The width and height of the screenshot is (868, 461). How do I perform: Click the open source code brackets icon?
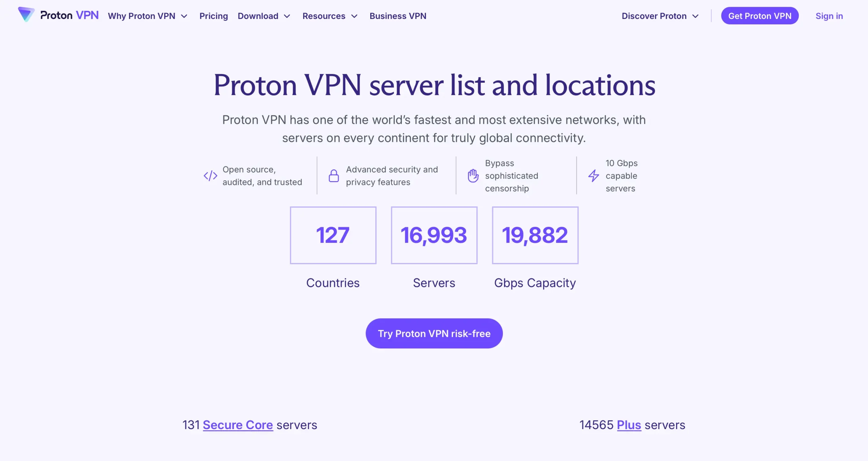click(210, 175)
